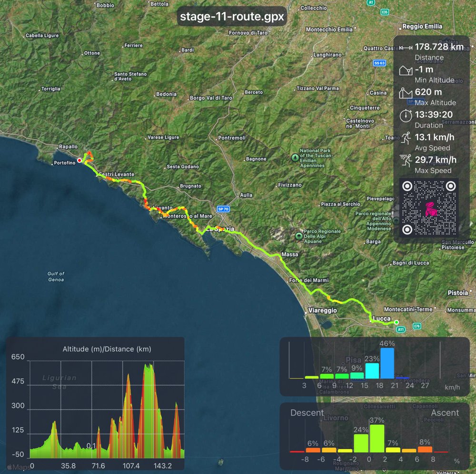The width and height of the screenshot is (476, 474).
Task: Click the Massa town label
Action: 289,254
